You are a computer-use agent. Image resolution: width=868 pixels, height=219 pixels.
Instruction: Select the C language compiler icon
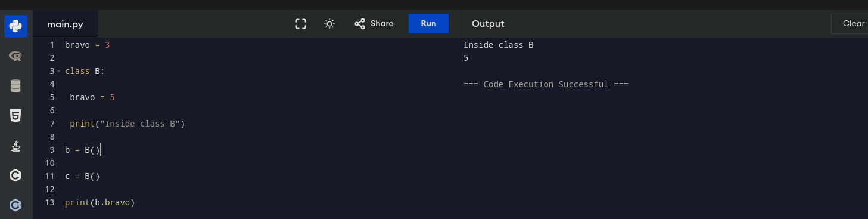[x=16, y=175]
